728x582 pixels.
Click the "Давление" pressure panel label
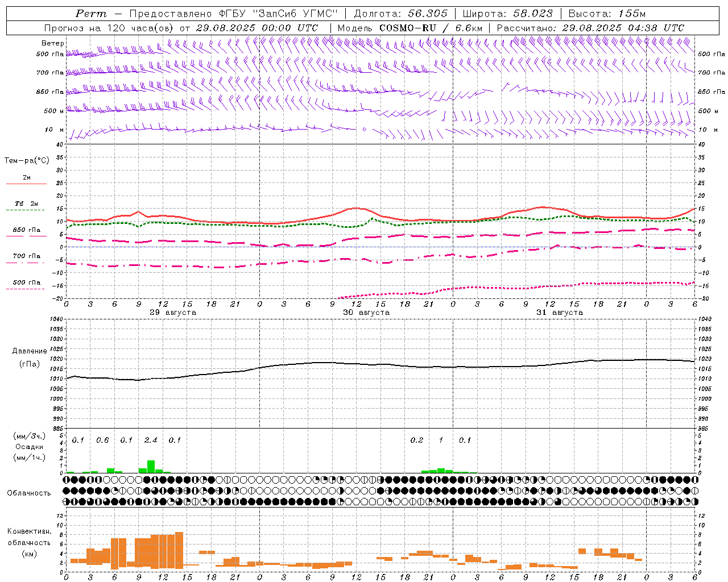pos(30,351)
